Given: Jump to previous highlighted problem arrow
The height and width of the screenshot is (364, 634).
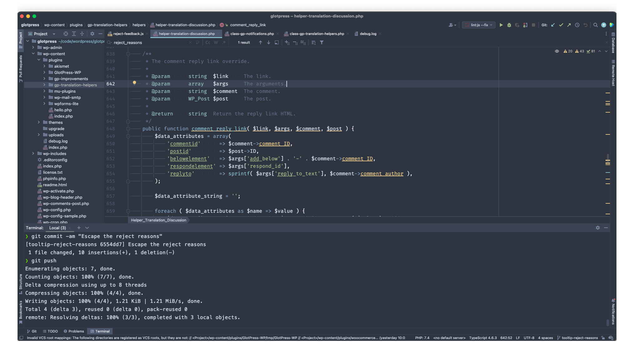Looking at the screenshot, I should coord(600,51).
